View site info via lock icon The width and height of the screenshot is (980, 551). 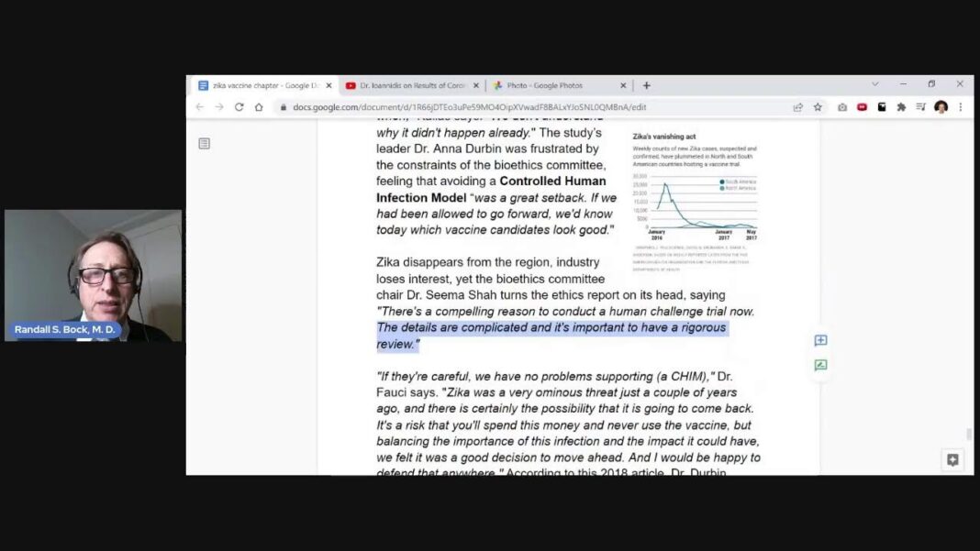[x=284, y=107]
